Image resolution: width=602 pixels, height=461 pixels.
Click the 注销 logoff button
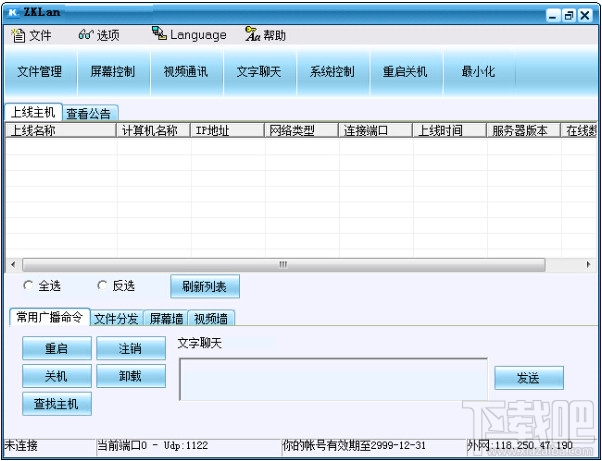point(131,349)
